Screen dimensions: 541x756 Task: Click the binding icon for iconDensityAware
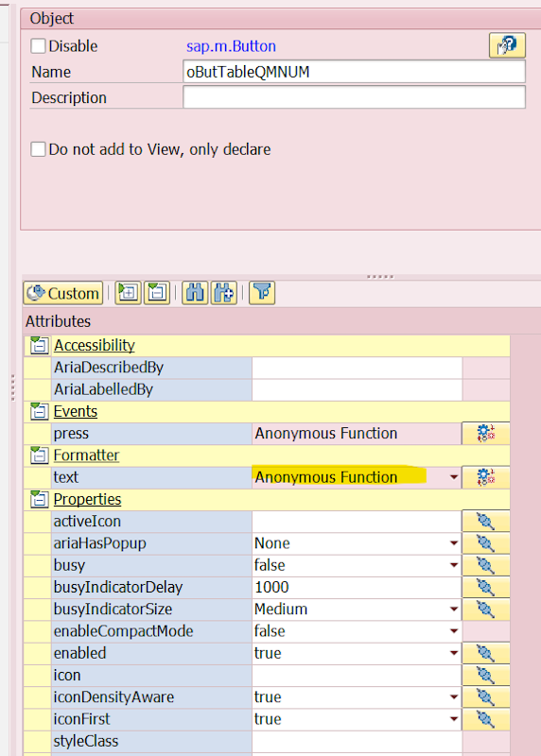pos(485,697)
